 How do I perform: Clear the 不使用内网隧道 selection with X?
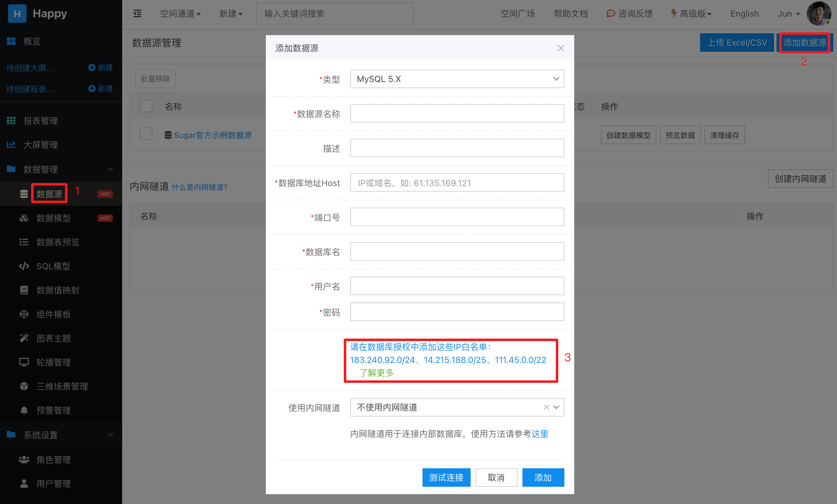click(546, 407)
